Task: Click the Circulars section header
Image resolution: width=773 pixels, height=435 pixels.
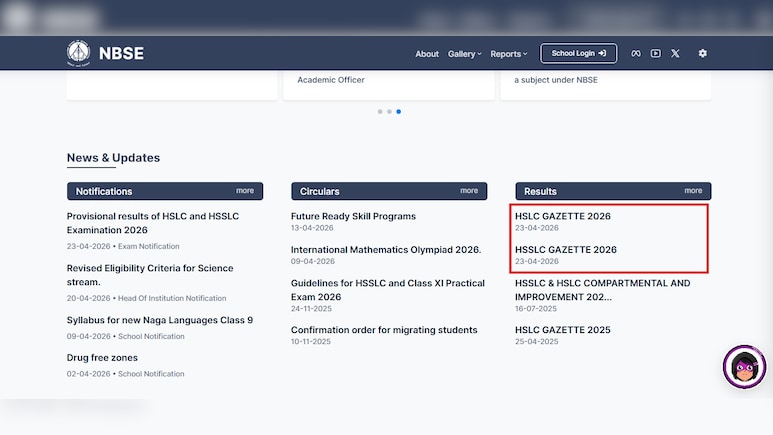Action: tap(389, 191)
